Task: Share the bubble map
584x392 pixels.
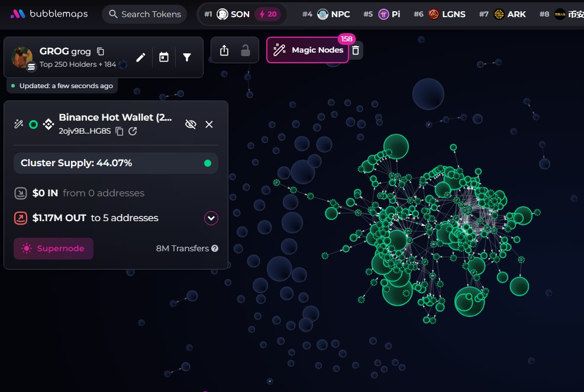Action: 224,50
